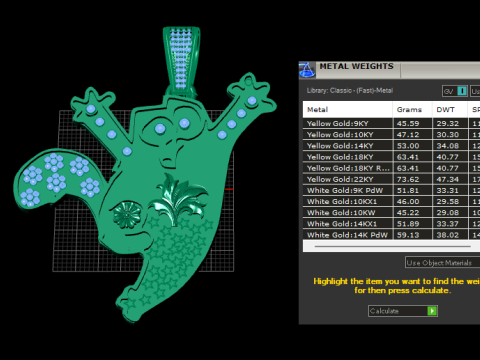Click the 73.62 grams value
The image size is (480, 360).
click(408, 179)
